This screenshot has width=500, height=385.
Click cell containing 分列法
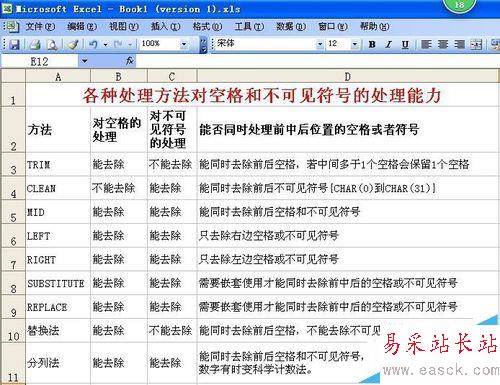[x=58, y=363]
